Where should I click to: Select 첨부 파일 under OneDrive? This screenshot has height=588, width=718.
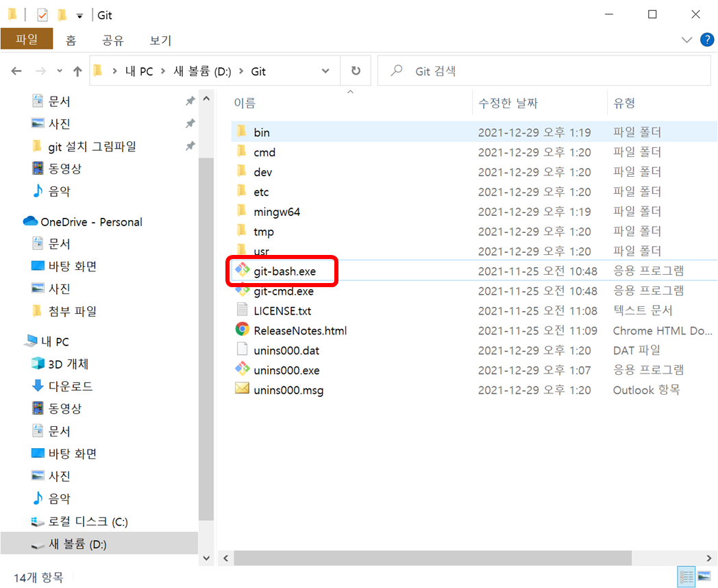coord(73,311)
